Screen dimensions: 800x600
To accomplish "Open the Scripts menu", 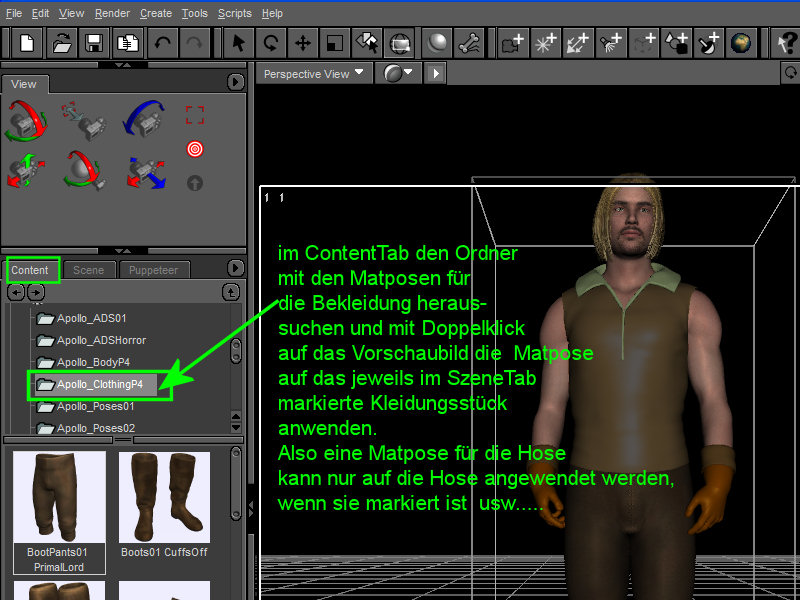I will 235,13.
